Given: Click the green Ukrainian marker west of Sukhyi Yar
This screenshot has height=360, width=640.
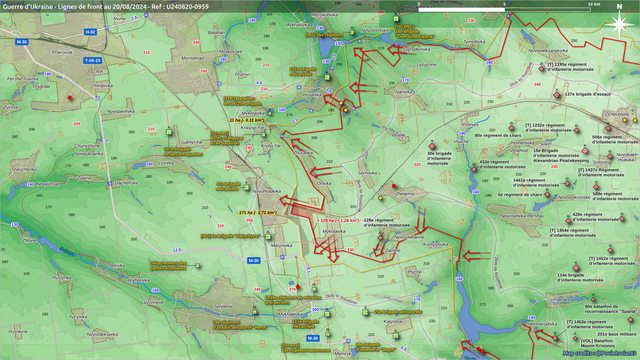Looking at the screenshot, I should (x=169, y=132).
